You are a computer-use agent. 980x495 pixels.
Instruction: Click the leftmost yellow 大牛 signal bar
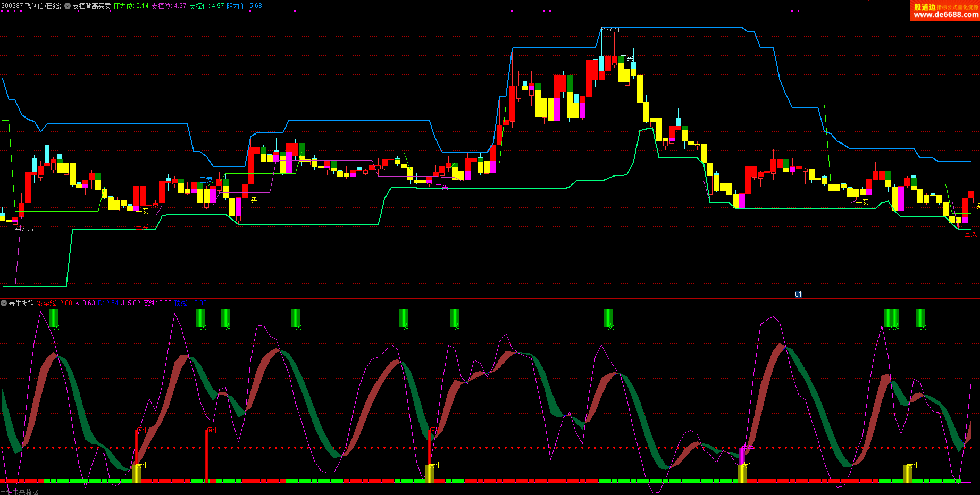point(136,473)
